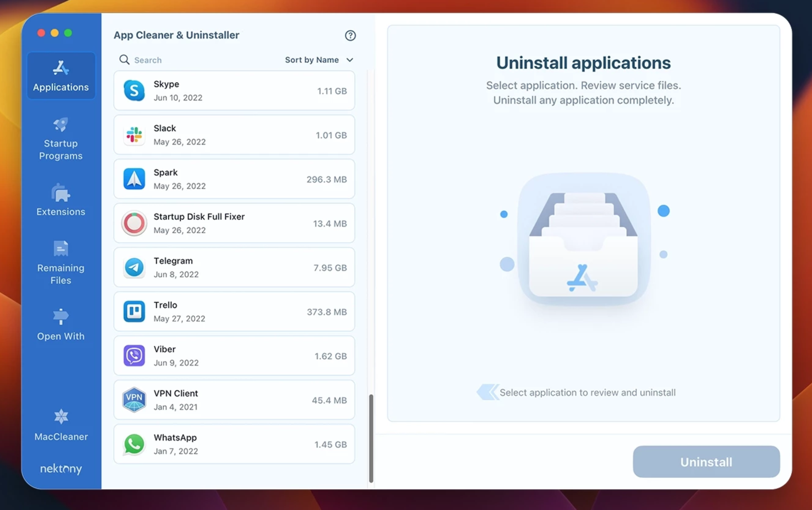Select the VPN Client app entry
812x510 pixels.
click(x=234, y=400)
